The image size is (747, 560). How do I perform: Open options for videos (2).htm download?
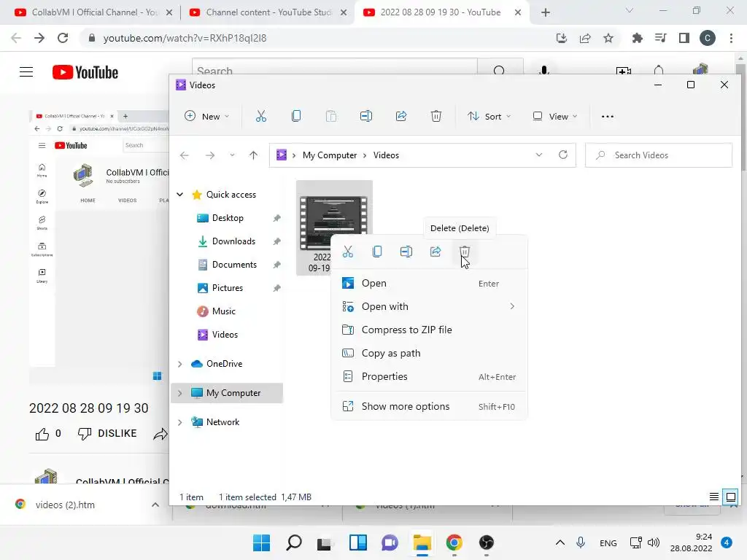coord(155,505)
